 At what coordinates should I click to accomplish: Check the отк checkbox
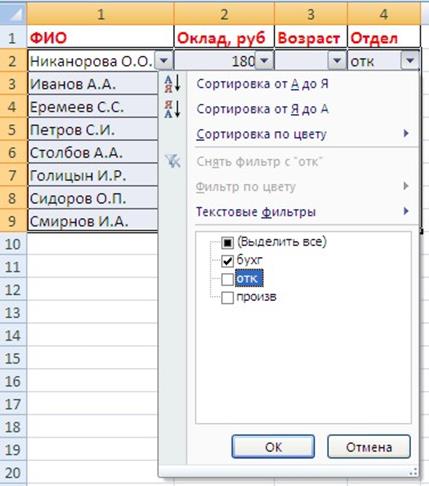227,279
